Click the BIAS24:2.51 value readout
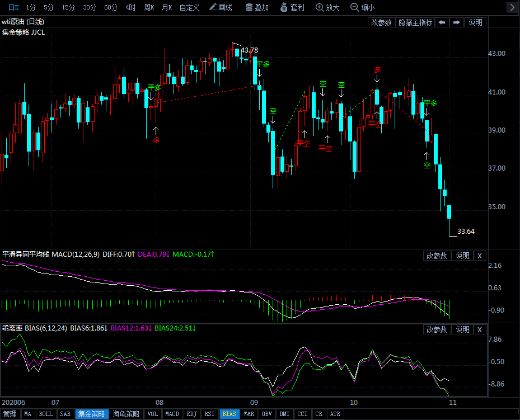Screen dimensions: 520x420 pyautogui.click(x=175, y=328)
